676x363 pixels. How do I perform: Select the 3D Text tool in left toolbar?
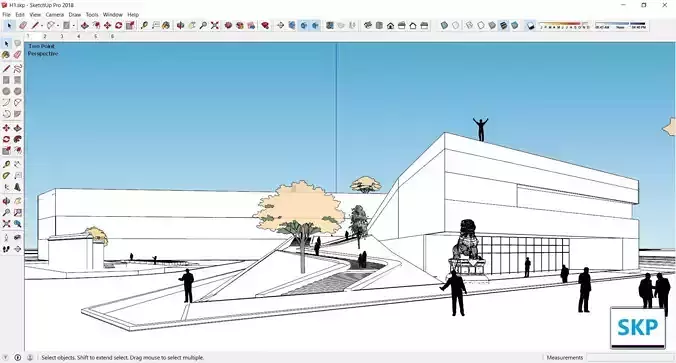[17, 187]
